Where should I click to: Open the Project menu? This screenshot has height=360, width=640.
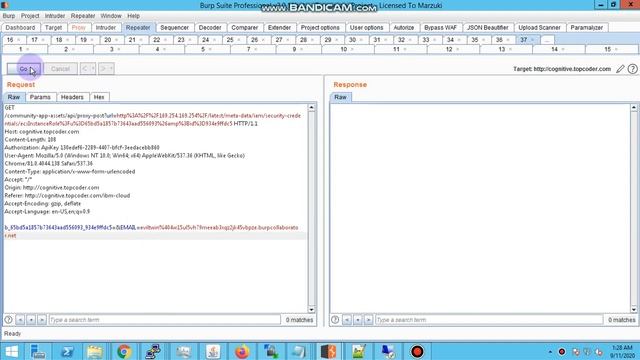30,16
